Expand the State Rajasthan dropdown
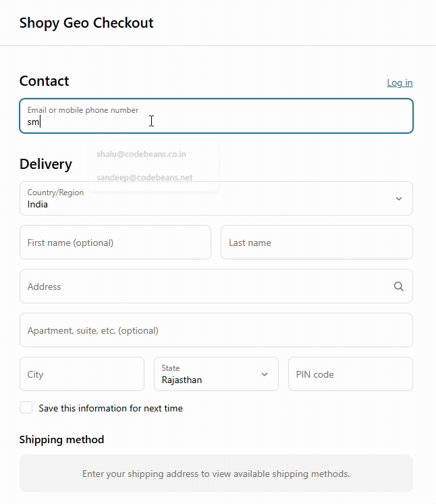The width and height of the screenshot is (436, 504). click(216, 374)
